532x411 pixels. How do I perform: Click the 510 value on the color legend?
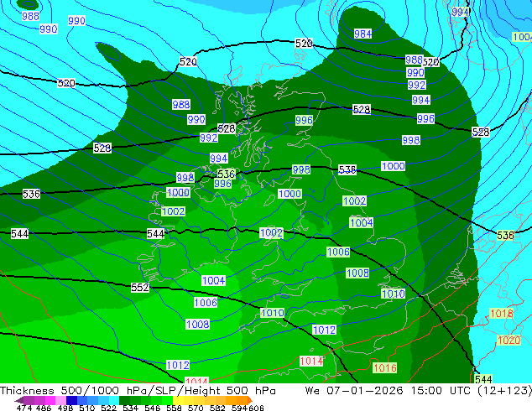87,408
